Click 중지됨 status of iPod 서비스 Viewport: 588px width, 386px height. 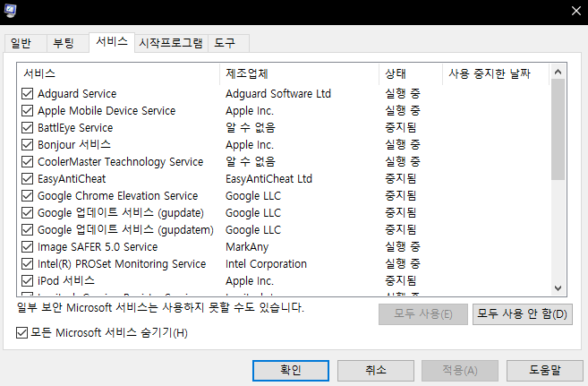coord(400,281)
